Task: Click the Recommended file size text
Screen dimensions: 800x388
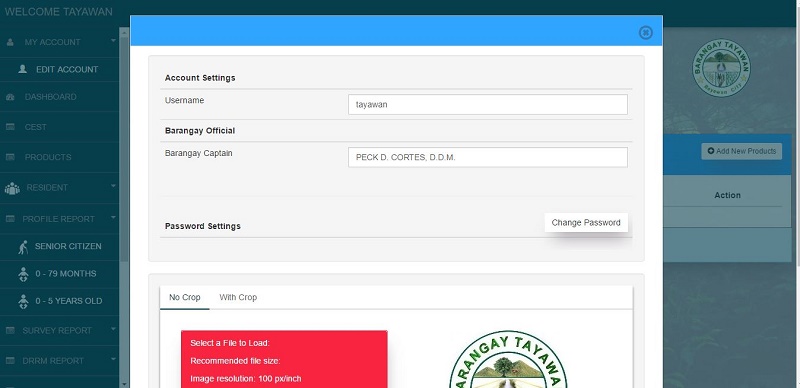Action: 235,361
